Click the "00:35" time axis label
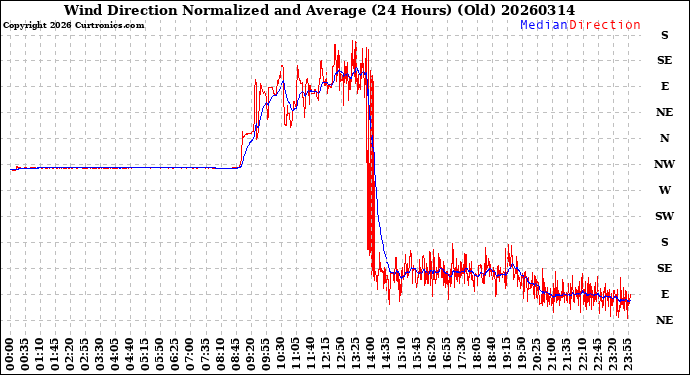 pos(25,355)
